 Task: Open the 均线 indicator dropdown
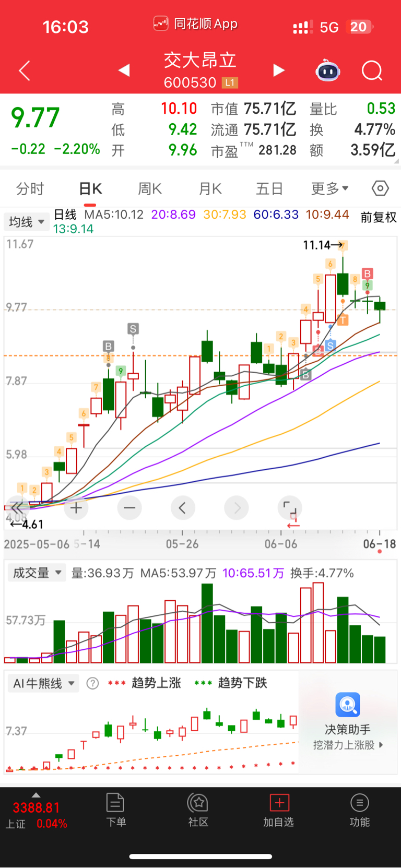27,222
